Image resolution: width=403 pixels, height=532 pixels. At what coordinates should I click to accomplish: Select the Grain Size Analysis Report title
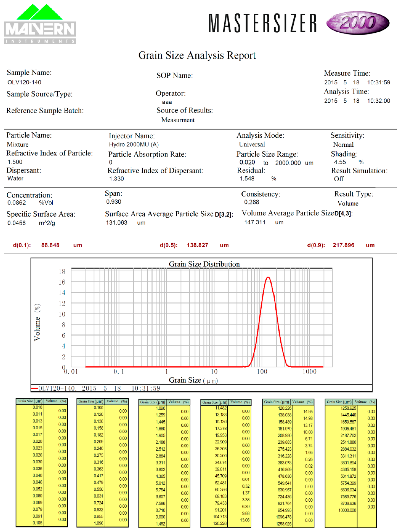[x=197, y=55]
